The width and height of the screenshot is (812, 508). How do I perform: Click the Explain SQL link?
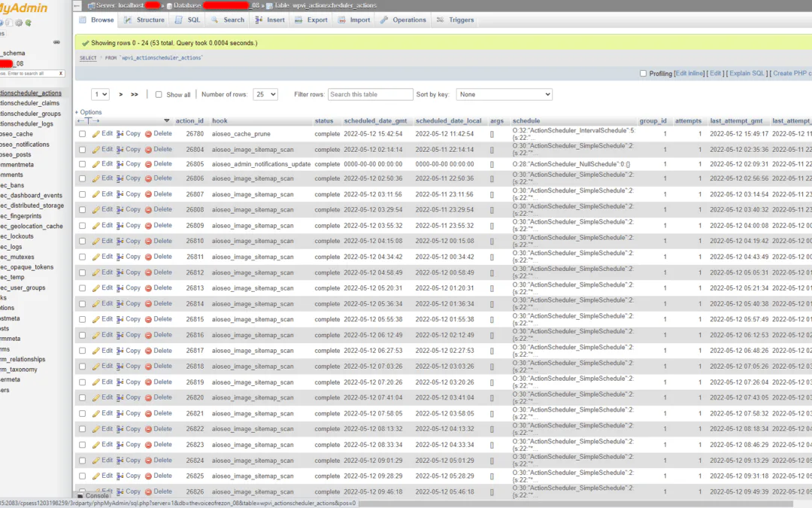click(747, 74)
